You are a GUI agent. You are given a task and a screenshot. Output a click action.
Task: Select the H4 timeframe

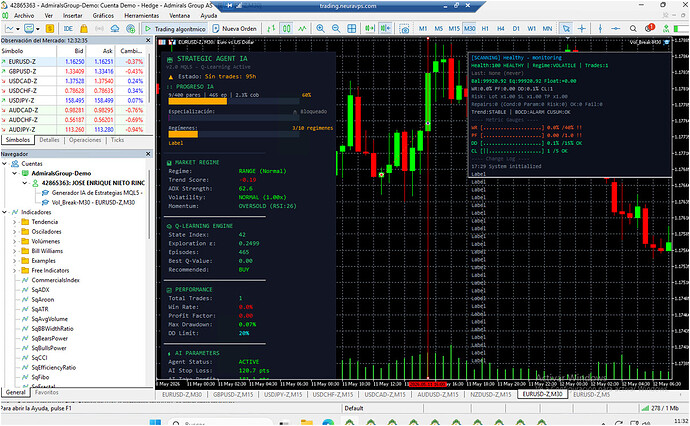tap(501, 29)
